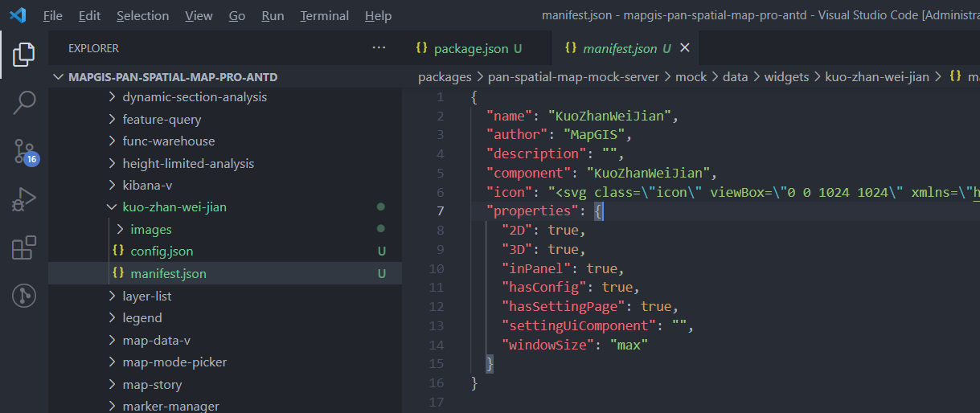Expand the layer-list folder

(x=146, y=296)
